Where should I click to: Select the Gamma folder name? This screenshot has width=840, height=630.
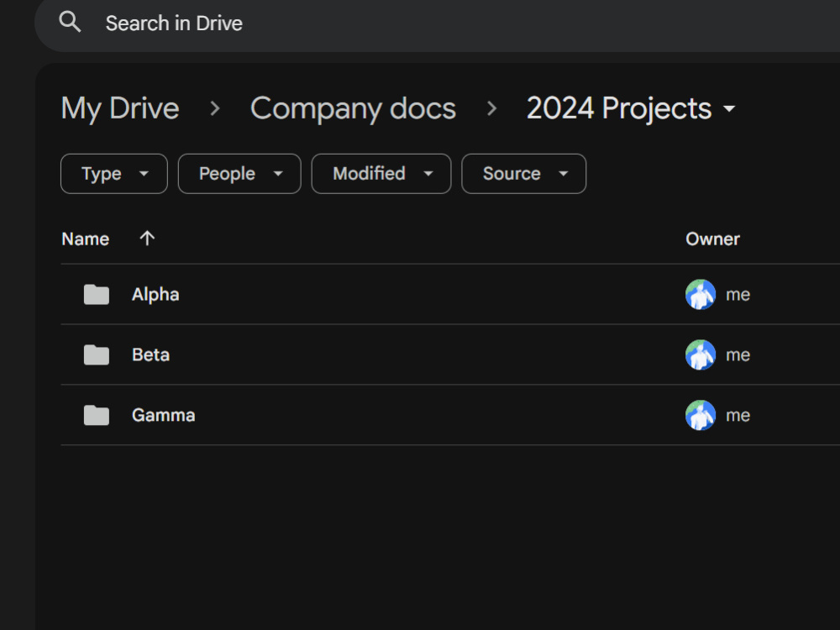(164, 415)
